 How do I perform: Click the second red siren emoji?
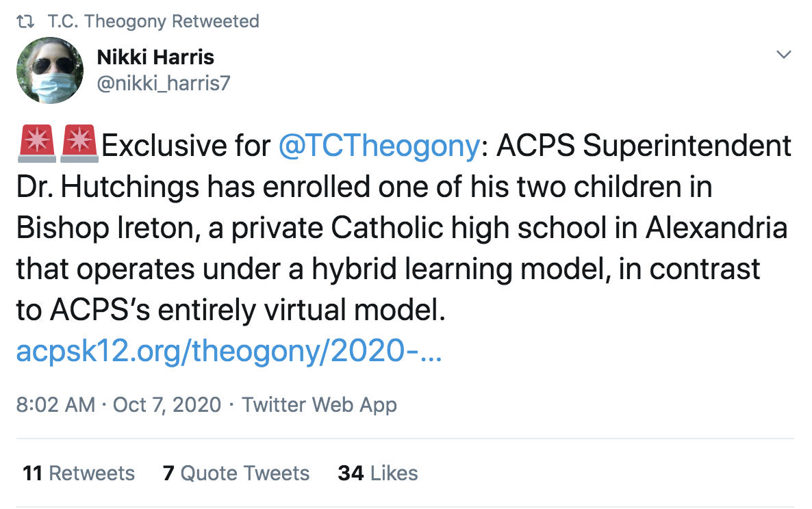coord(78,144)
